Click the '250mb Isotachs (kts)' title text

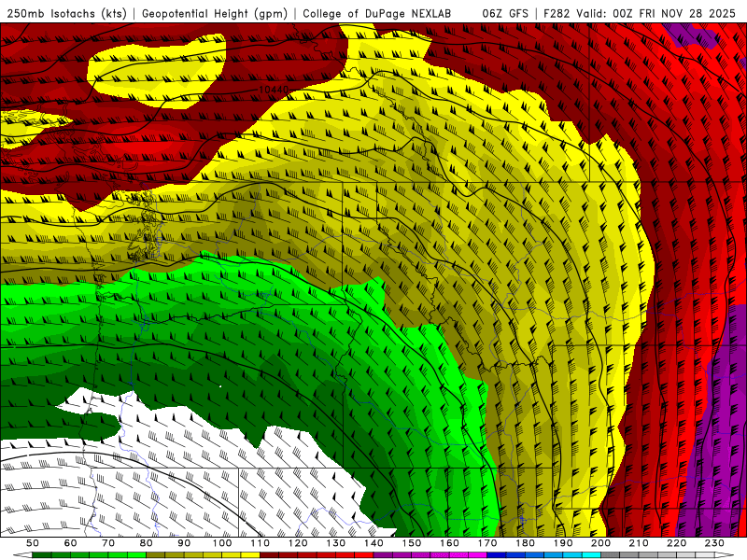(x=67, y=13)
